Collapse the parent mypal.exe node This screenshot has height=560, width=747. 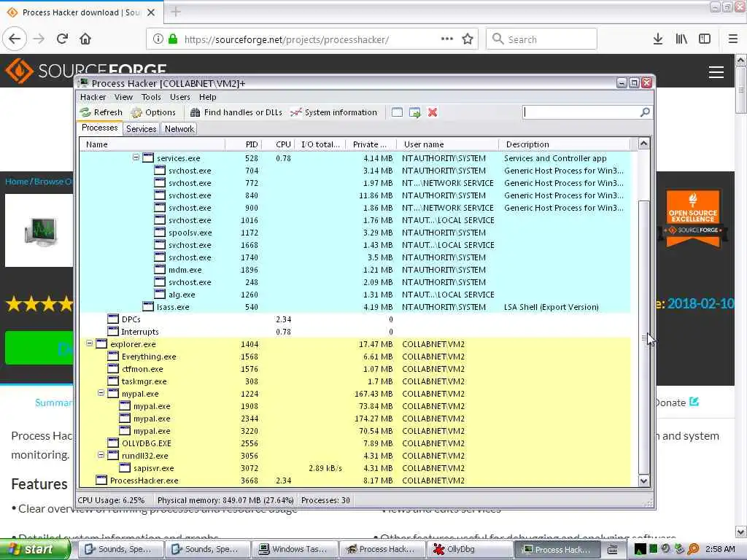(101, 393)
